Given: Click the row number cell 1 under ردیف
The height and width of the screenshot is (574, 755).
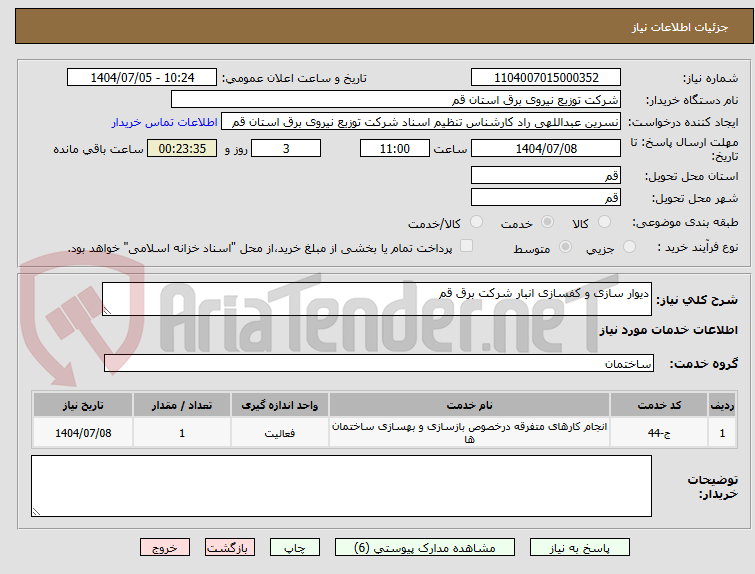Looking at the screenshot, I should (722, 433).
